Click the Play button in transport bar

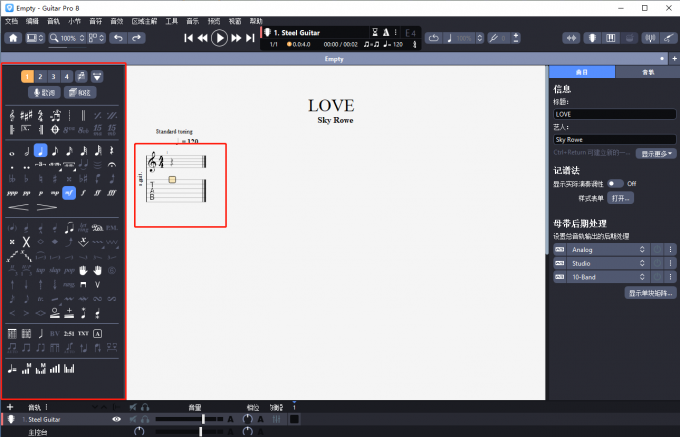(219, 38)
